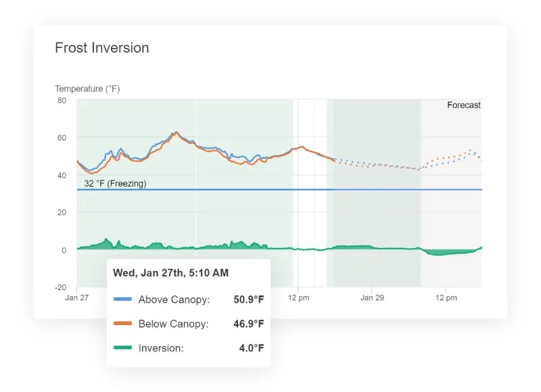Click the 50.9°F Above Canopy value
The width and height of the screenshot is (541, 392).
tap(248, 299)
